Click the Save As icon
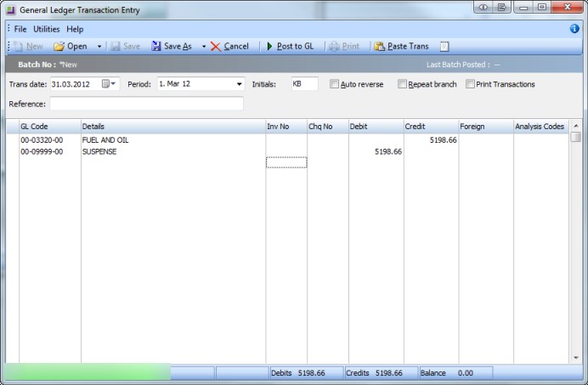 pyautogui.click(x=156, y=46)
